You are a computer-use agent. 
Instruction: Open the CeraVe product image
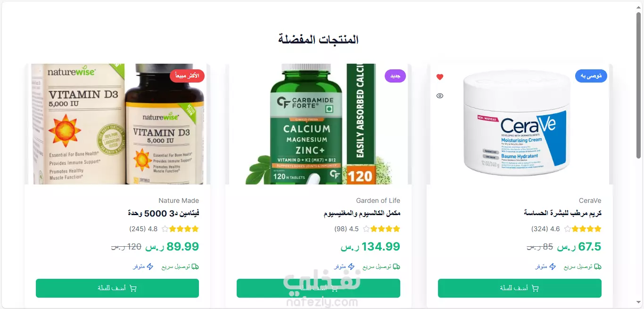point(520,124)
